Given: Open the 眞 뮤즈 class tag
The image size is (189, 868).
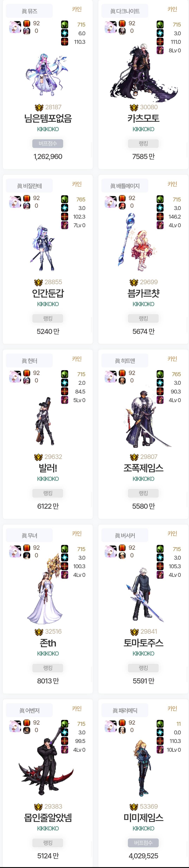Looking at the screenshot, I should click(29, 11).
